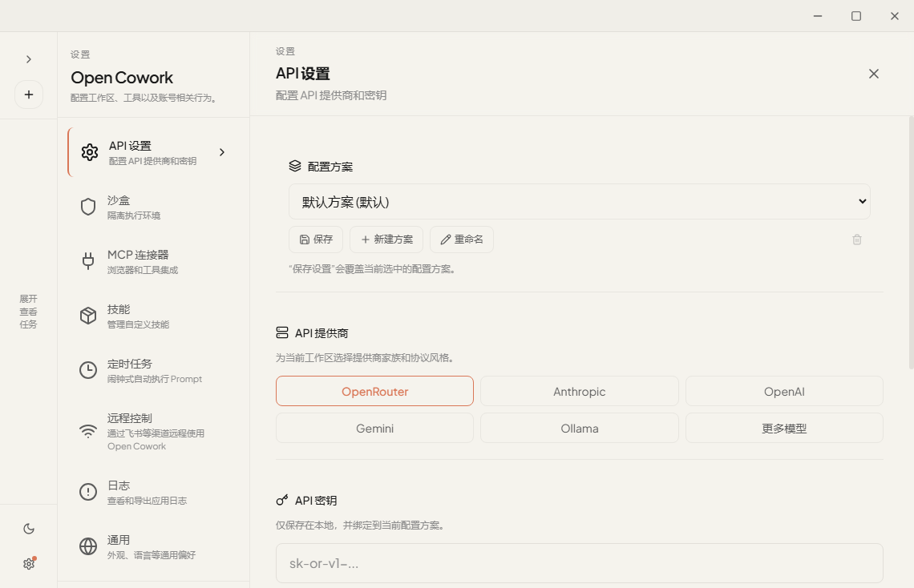Screen dimensions: 914x588
Task: Toggle dark mode with the moon icon
Action: coord(29,528)
